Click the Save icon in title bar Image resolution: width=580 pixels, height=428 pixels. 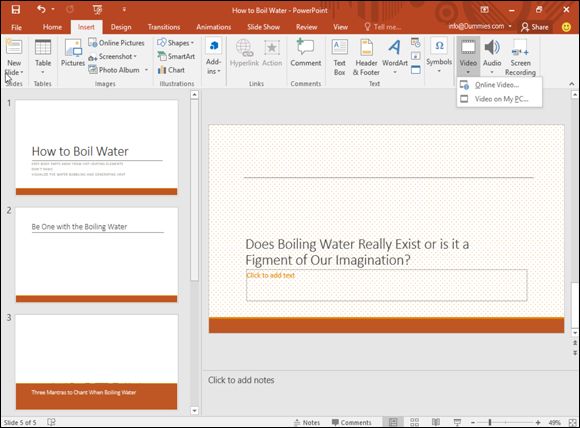pos(16,10)
